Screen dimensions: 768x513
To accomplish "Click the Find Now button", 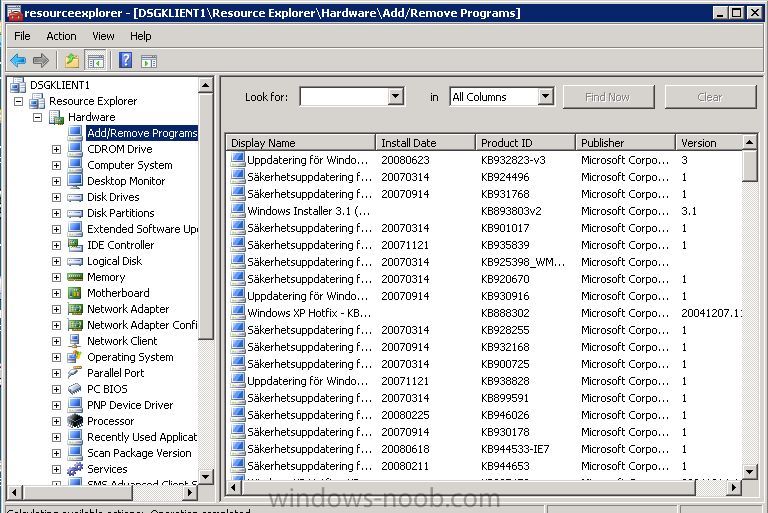I will 608,97.
